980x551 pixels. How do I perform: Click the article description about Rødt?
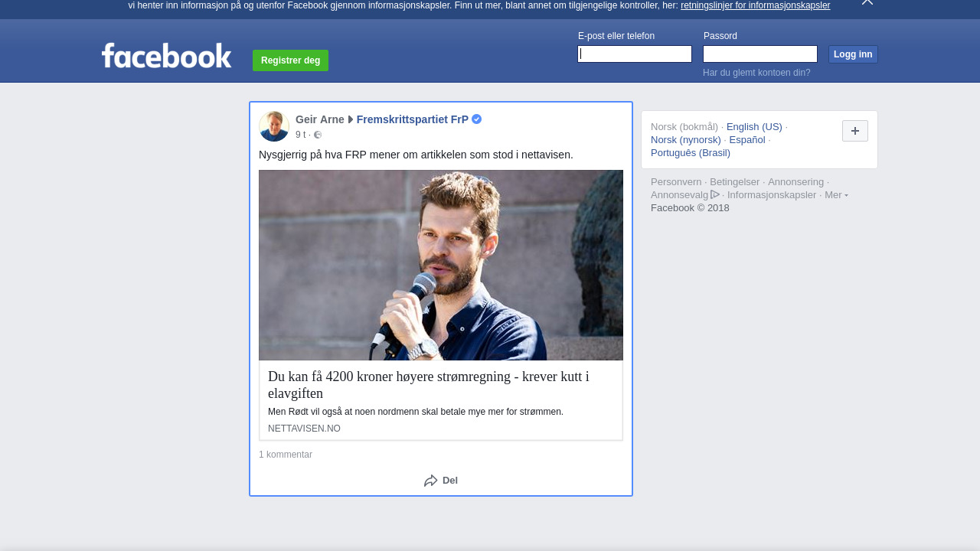tap(416, 412)
